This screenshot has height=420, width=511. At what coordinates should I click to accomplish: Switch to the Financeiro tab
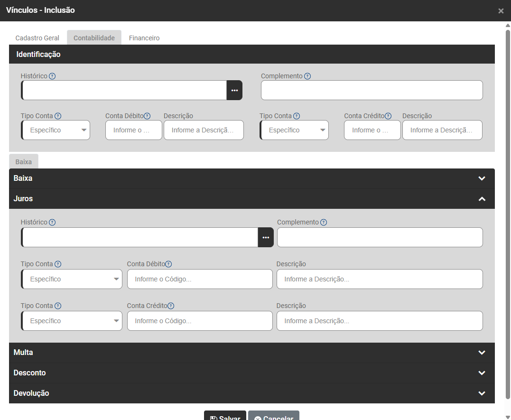[x=144, y=38]
